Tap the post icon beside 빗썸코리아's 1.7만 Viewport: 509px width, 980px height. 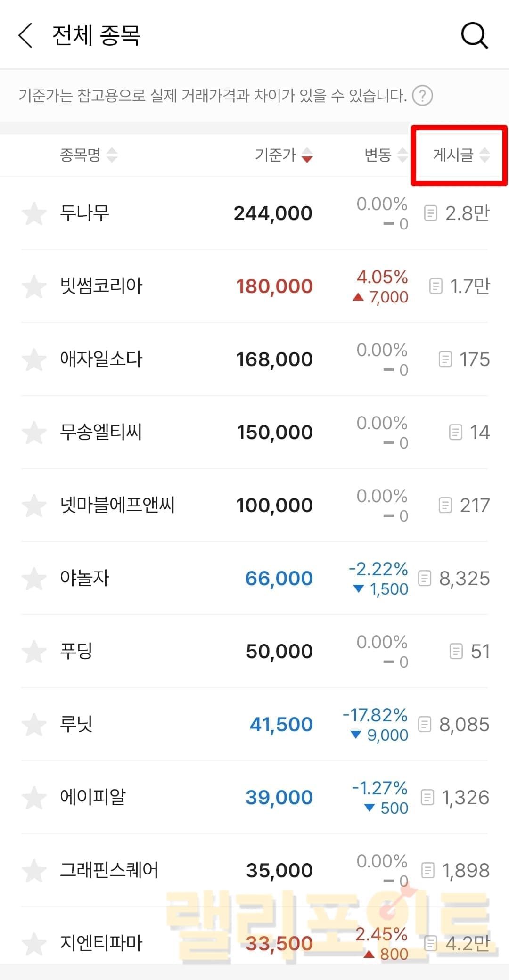click(436, 286)
